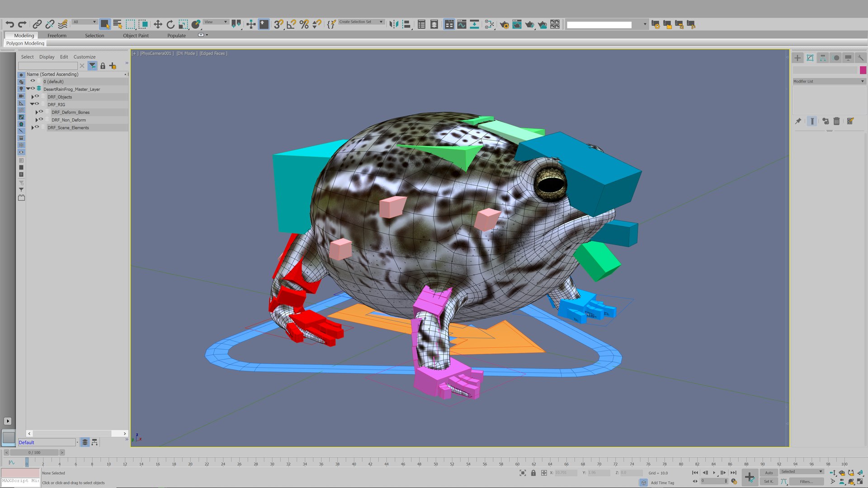Click the Set K. key button

tap(768, 482)
